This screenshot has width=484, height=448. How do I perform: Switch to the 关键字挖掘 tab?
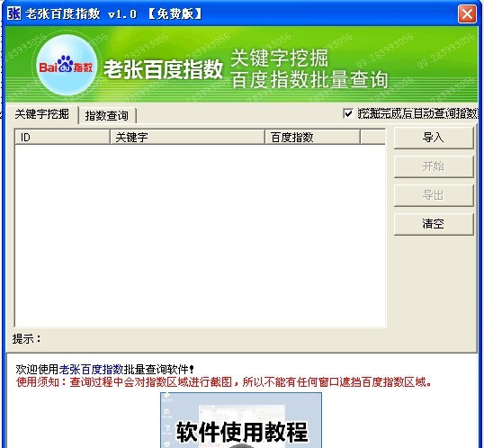point(41,114)
